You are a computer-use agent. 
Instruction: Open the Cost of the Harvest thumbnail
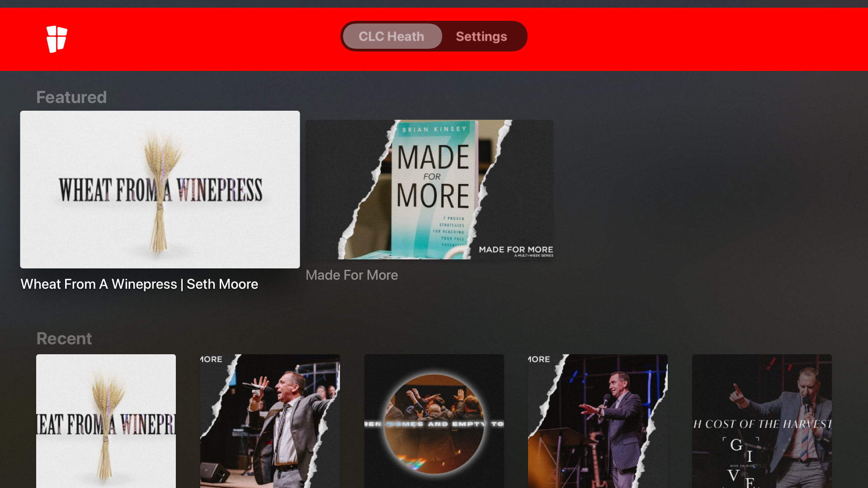pos(762,421)
